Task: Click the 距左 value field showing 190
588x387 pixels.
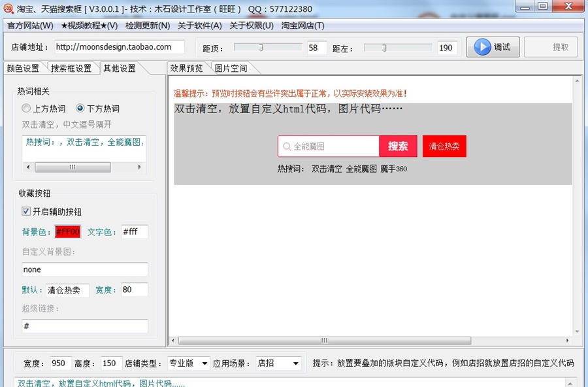Action: [x=448, y=48]
